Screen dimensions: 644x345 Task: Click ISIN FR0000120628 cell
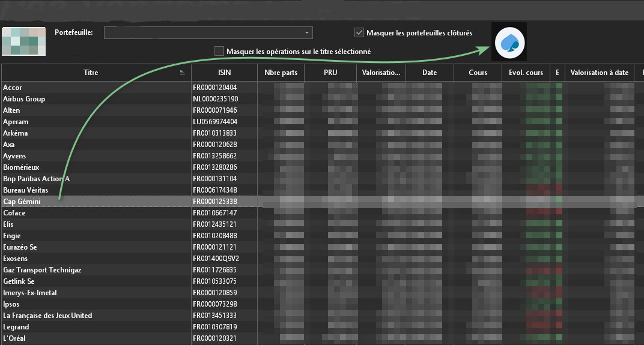tap(224, 145)
